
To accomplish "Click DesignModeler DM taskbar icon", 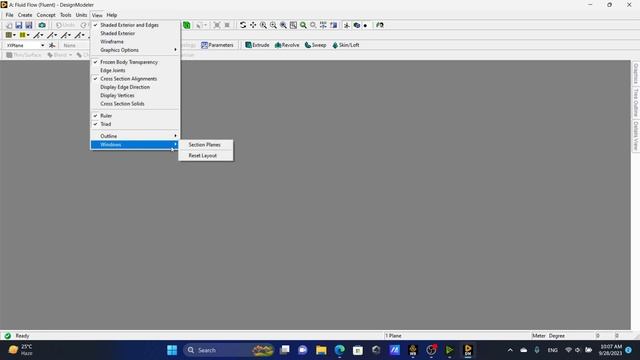I will click(468, 350).
